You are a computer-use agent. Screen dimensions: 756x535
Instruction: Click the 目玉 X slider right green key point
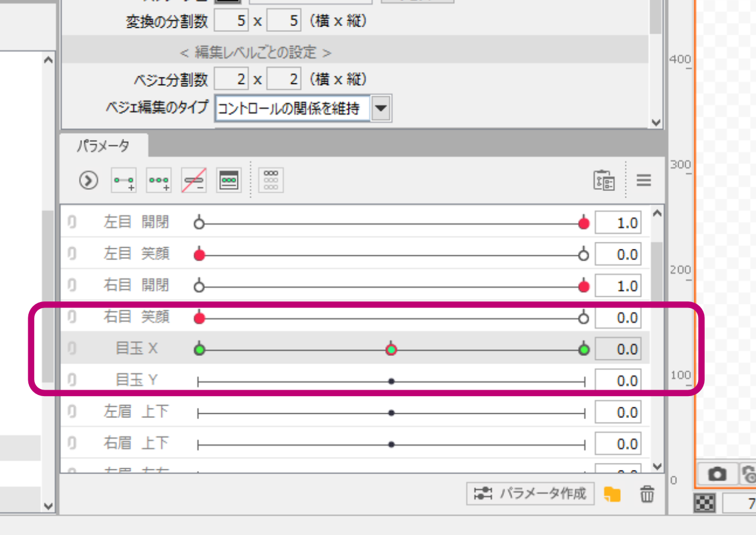584,349
